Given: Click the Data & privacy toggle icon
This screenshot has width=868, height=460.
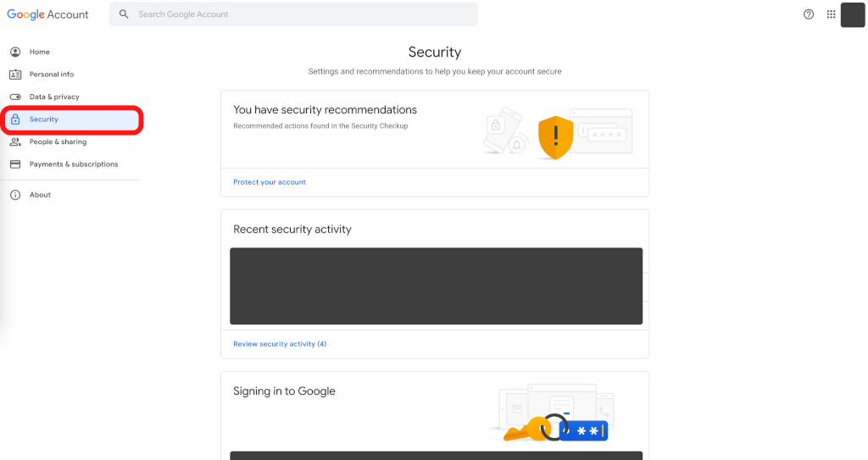Looking at the screenshot, I should coord(15,97).
